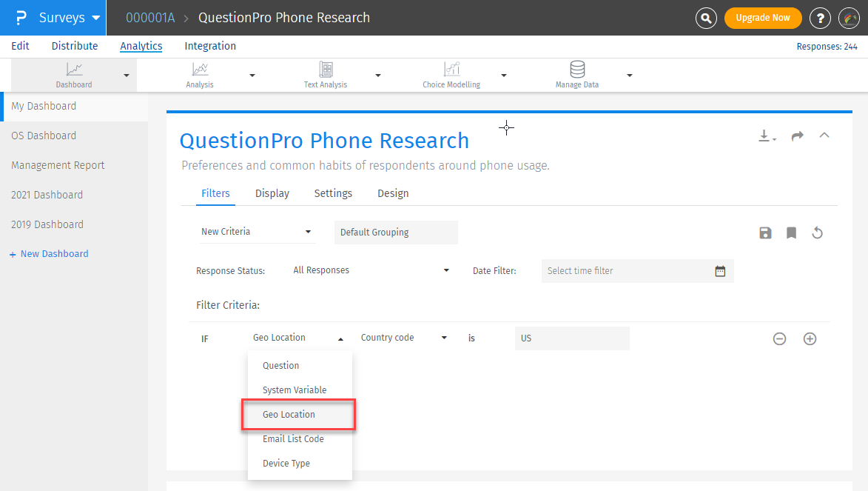Click the Choice Modelling icon
868x491 pixels.
tap(451, 70)
